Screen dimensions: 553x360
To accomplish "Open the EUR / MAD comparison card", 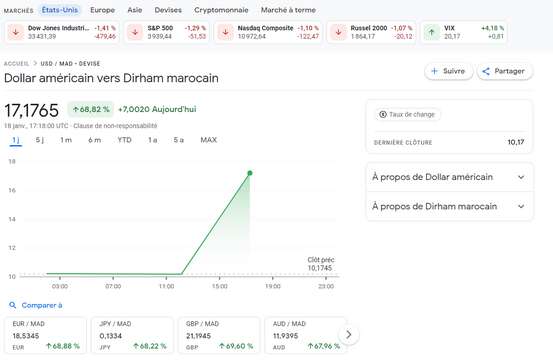I will (x=45, y=335).
